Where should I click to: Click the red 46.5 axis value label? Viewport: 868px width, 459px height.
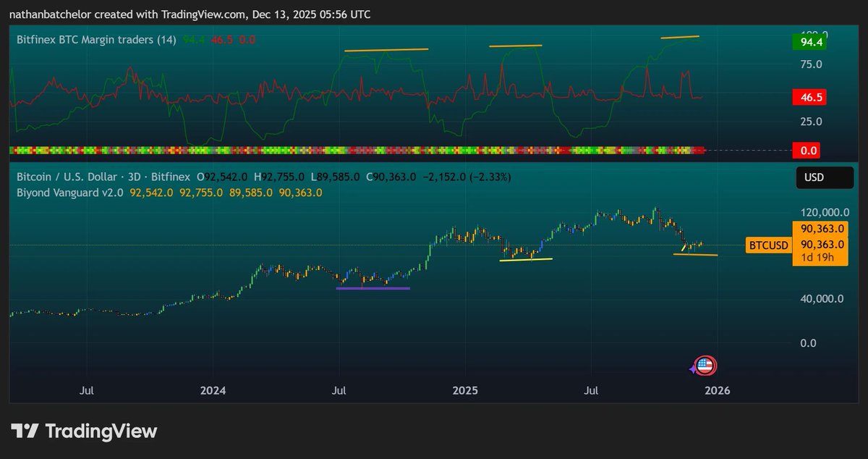coord(809,97)
